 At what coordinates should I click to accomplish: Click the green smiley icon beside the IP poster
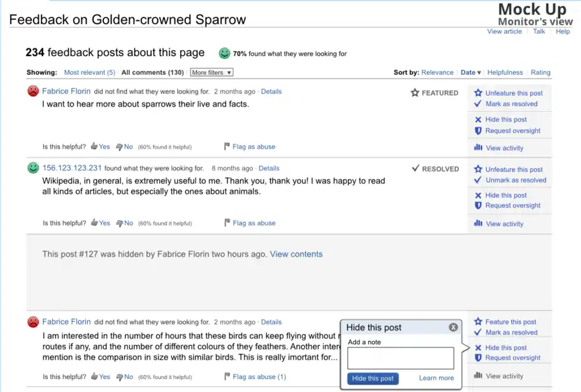coord(33,167)
